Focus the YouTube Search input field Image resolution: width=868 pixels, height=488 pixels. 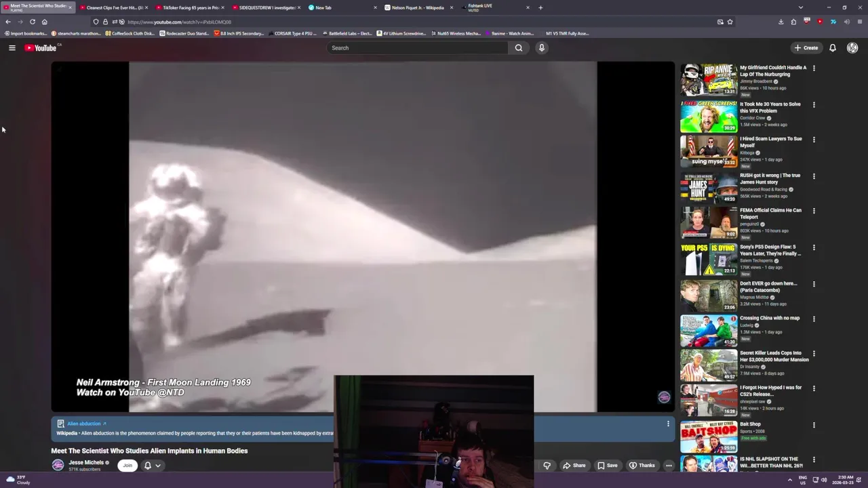click(417, 47)
